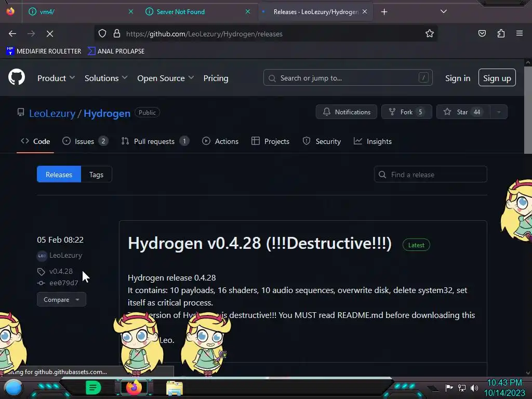Star the Hydrogen repository
The height and width of the screenshot is (399, 532).
[x=463, y=112]
